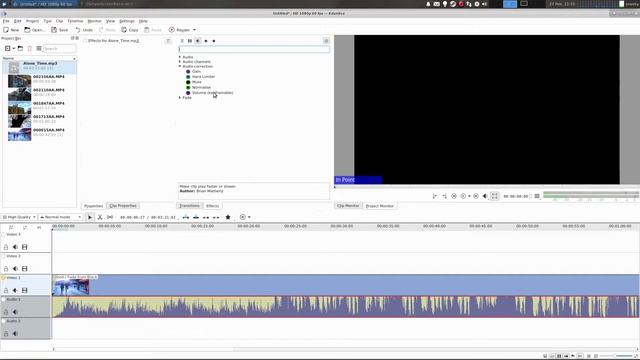640x360 pixels.
Task: Click the video clip thumbnail on Video 1 track
Action: click(71, 287)
